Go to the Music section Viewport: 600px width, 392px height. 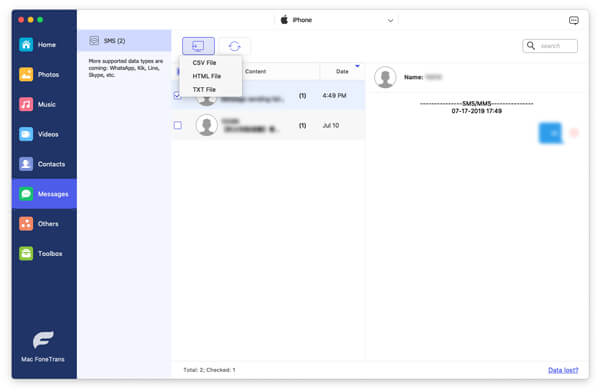[44, 105]
